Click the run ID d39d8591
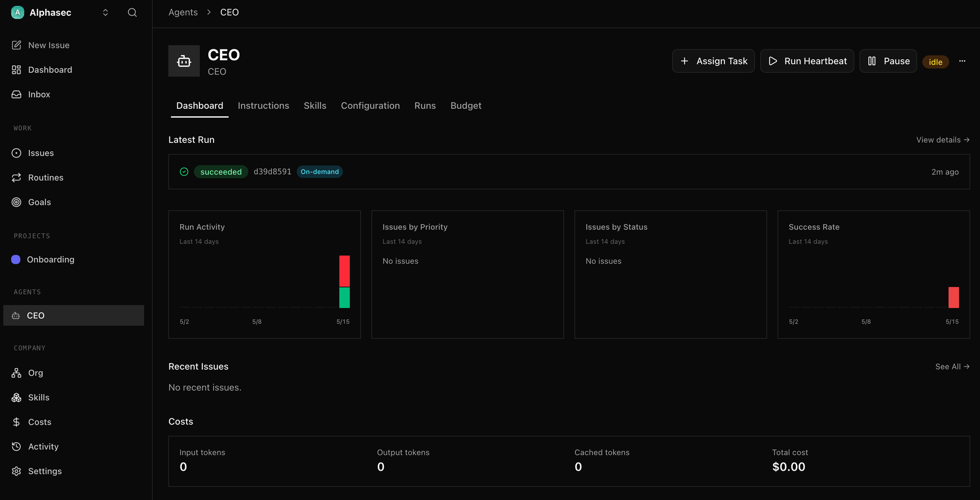 point(272,172)
